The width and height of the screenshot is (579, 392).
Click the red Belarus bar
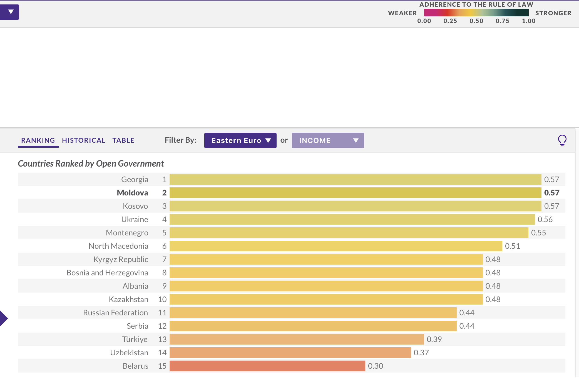click(x=267, y=366)
